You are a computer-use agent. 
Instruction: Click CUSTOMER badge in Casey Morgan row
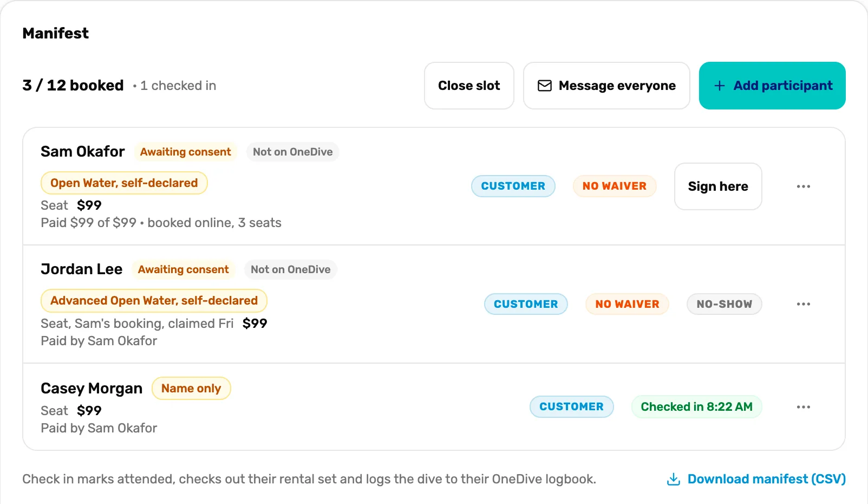click(571, 406)
